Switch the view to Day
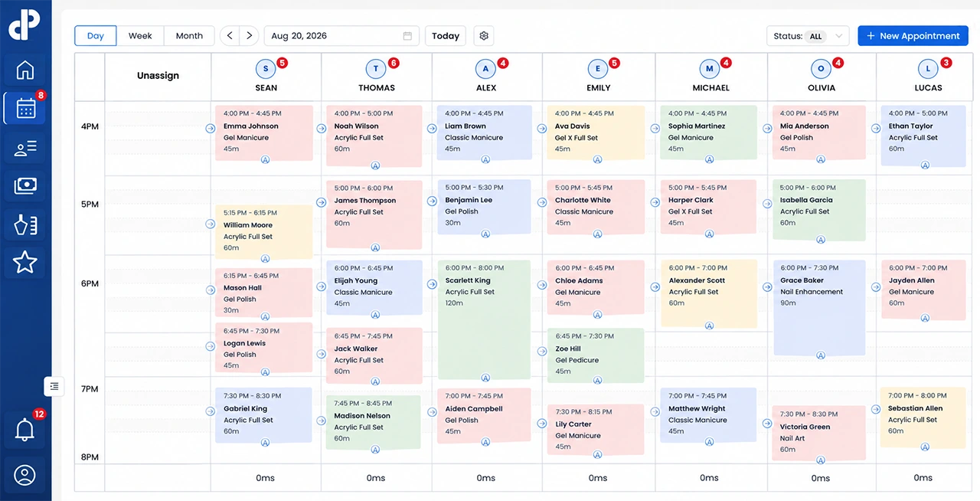This screenshot has height=501, width=980. tap(96, 36)
